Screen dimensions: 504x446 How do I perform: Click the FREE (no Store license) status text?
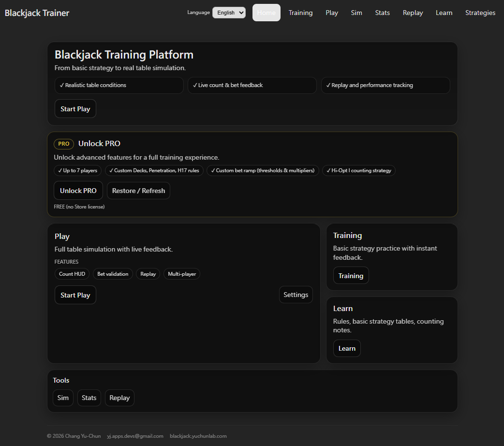pos(79,207)
